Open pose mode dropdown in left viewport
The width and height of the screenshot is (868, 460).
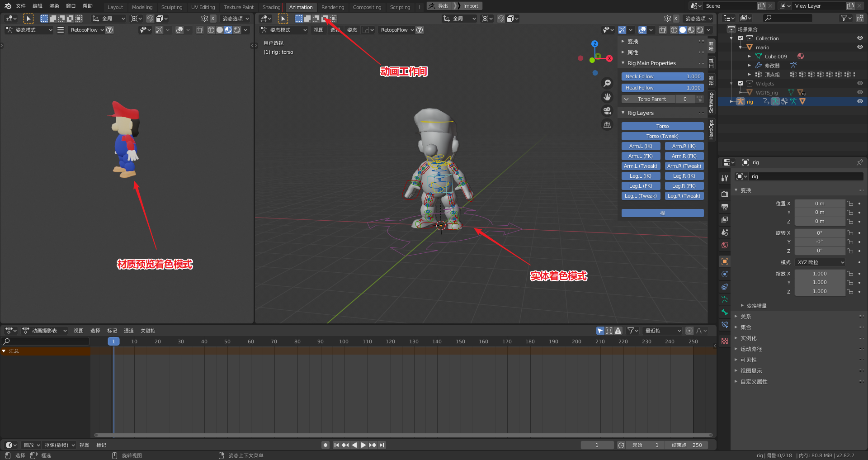(29, 30)
